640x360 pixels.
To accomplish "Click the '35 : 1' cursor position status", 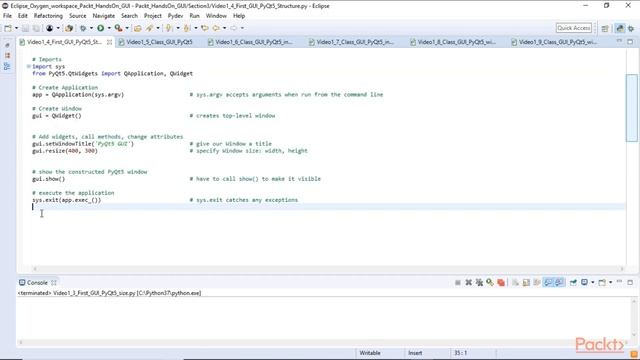I will tap(460, 353).
